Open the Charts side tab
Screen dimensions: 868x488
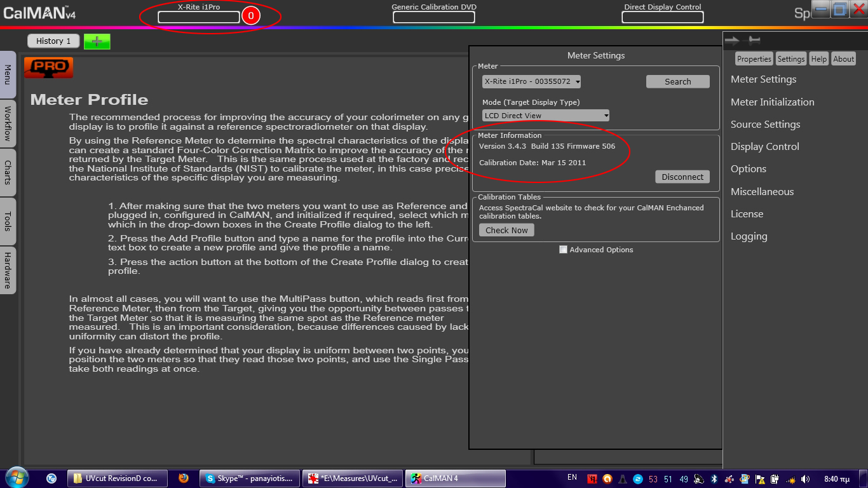(8, 173)
